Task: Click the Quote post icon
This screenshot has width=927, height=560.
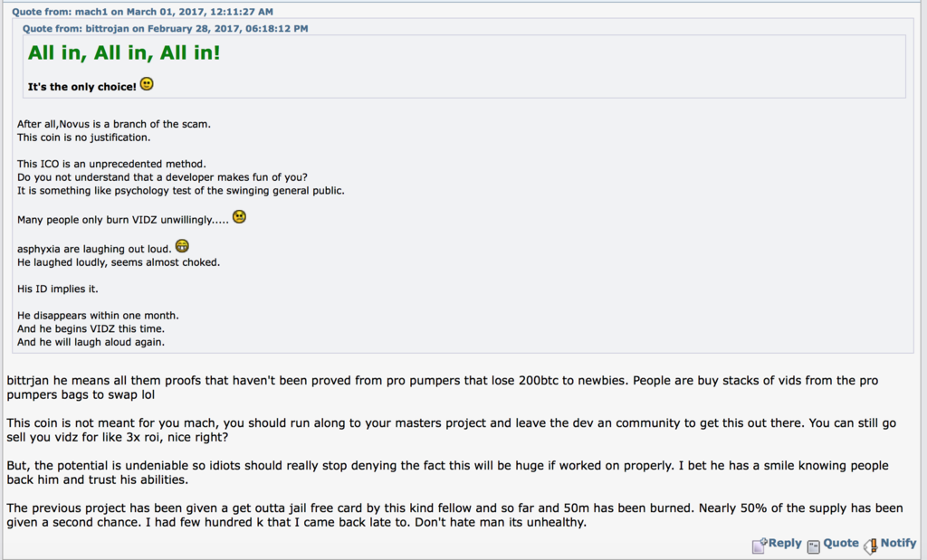Action: tap(814, 546)
